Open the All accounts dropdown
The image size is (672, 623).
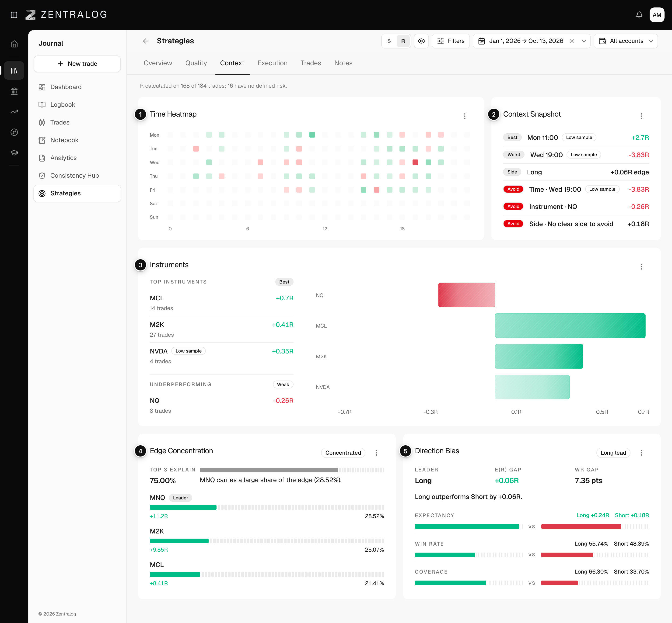pyautogui.click(x=625, y=41)
